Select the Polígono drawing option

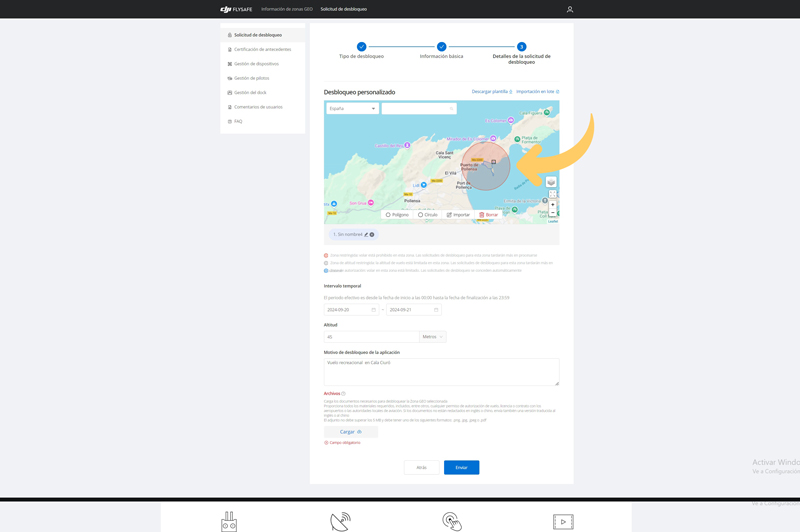pos(397,215)
